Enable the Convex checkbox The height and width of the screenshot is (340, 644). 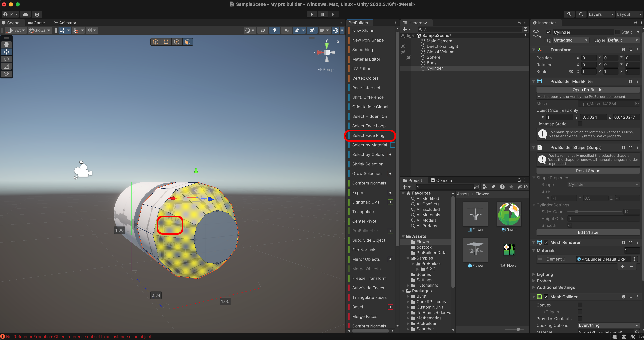[580, 305]
